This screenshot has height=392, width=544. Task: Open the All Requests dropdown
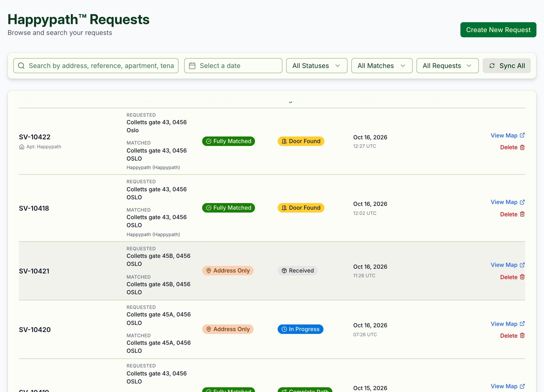pyautogui.click(x=447, y=66)
